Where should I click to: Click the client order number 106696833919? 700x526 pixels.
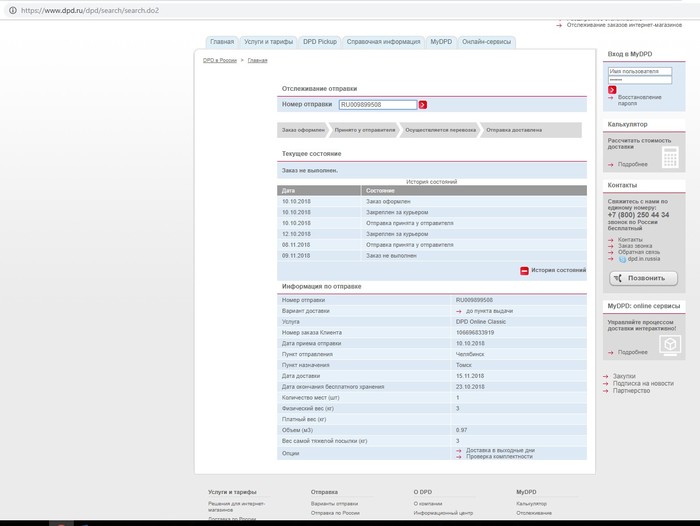click(475, 333)
